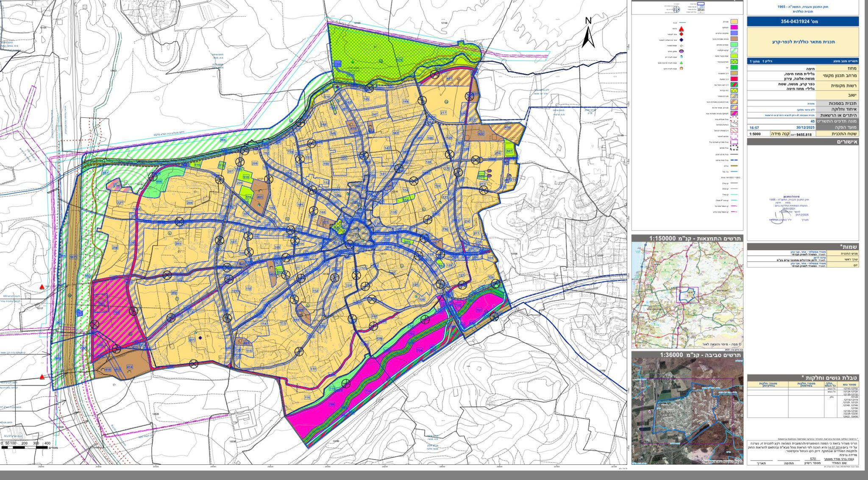Select the blue legend color swatch

click(734, 33)
